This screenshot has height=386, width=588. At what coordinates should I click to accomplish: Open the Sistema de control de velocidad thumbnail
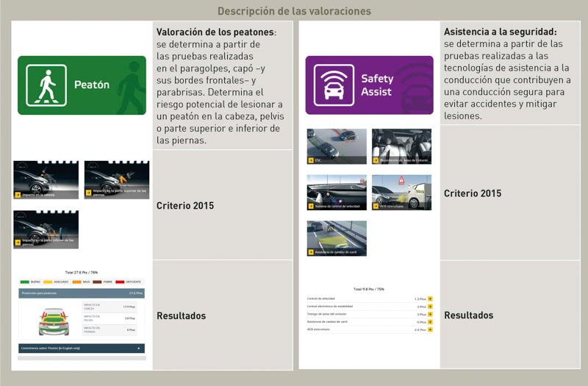pyautogui.click(x=337, y=192)
